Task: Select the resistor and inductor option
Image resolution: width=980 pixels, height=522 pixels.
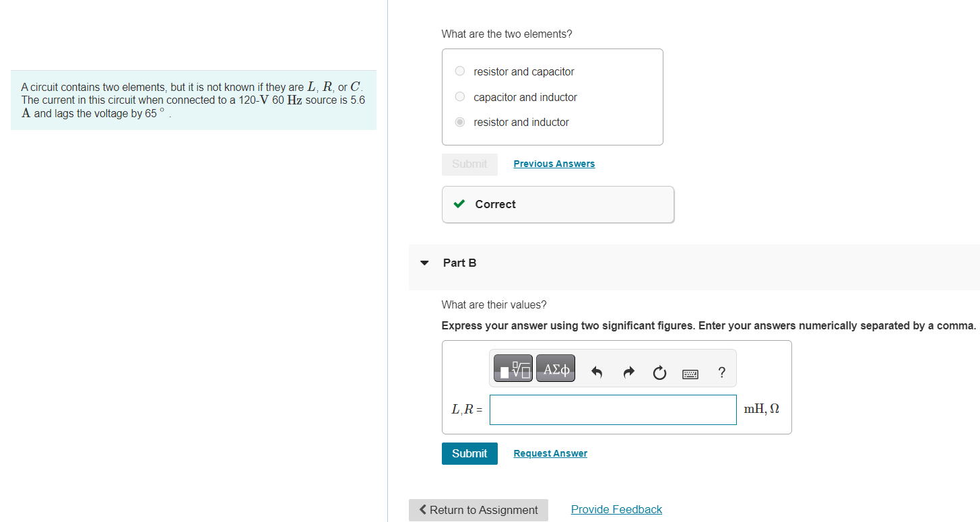Action: coord(459,122)
